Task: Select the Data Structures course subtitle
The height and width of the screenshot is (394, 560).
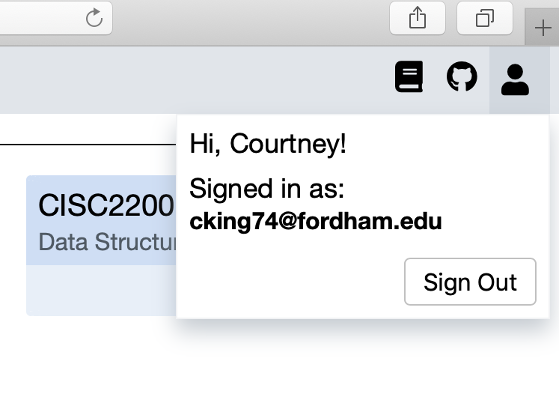Action: (x=107, y=242)
